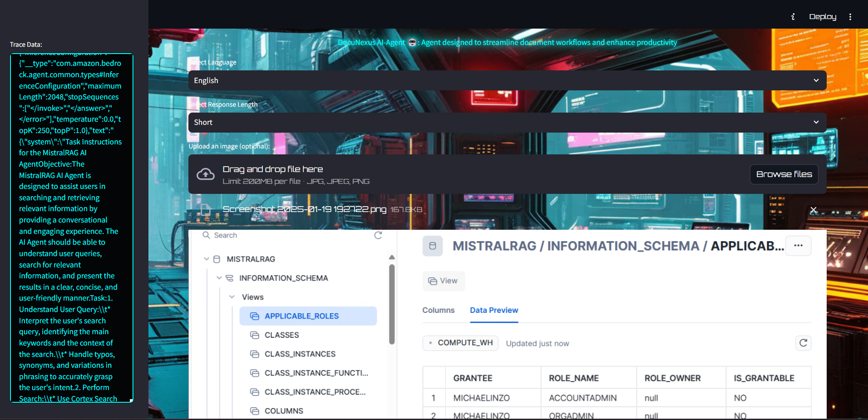868x420 pixels.
Task: Collapse the INFORMATION_SCHEMA tree node
Action: click(219, 278)
